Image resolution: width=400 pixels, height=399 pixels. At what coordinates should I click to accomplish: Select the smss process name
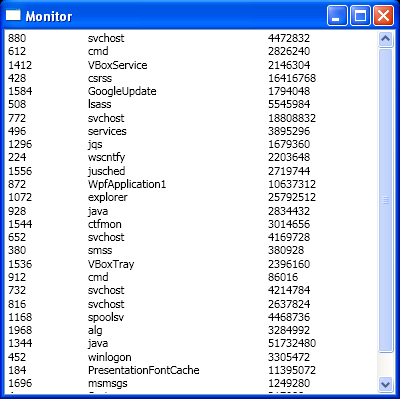click(x=100, y=250)
